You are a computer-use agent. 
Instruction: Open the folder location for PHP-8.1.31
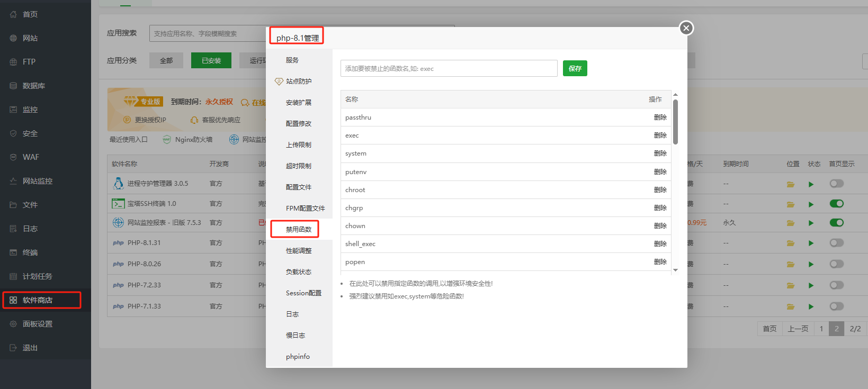(x=790, y=243)
